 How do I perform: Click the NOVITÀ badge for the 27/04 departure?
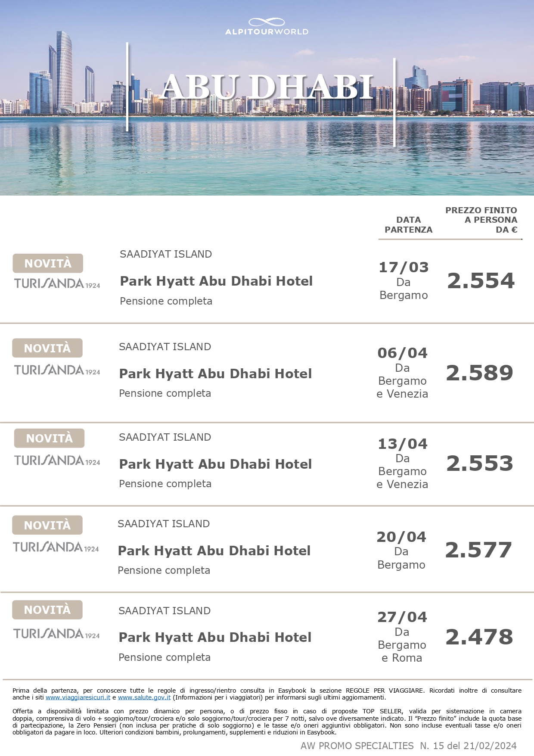click(47, 610)
